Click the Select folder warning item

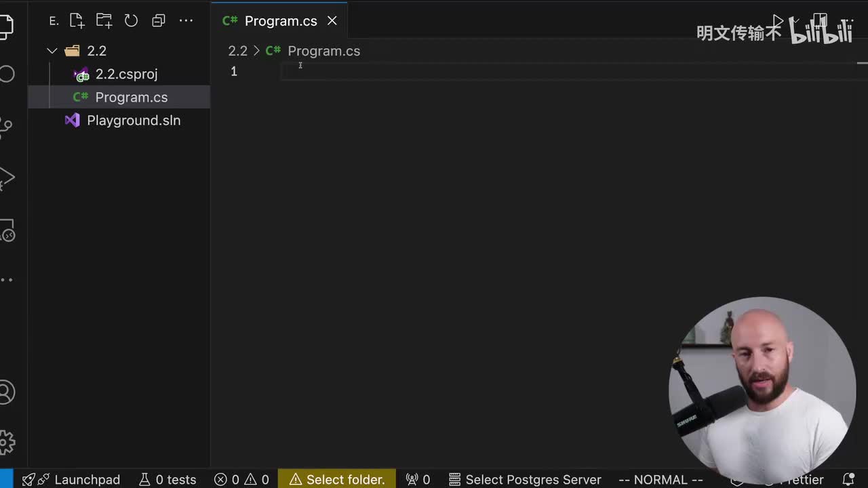(x=337, y=479)
